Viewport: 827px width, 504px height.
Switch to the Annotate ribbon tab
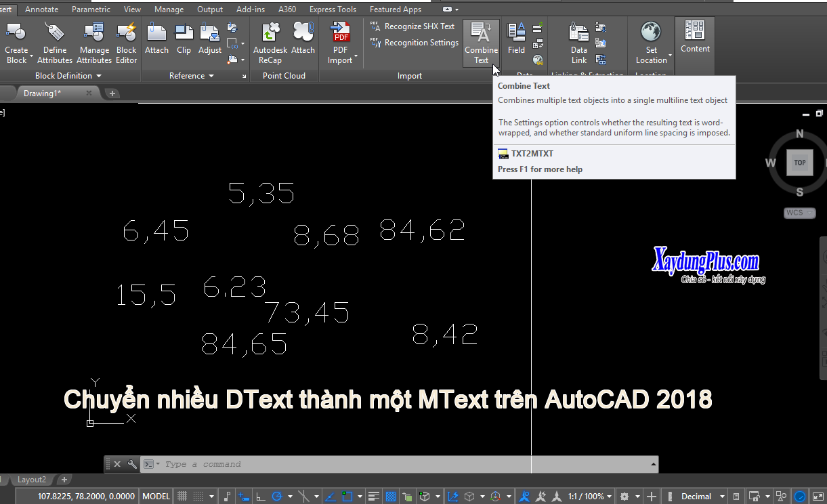(x=41, y=9)
